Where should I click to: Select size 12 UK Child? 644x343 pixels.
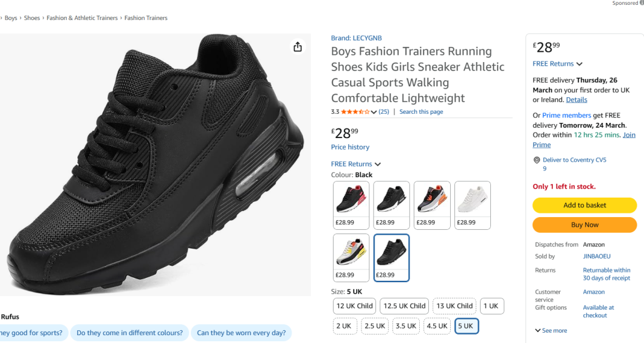click(355, 306)
